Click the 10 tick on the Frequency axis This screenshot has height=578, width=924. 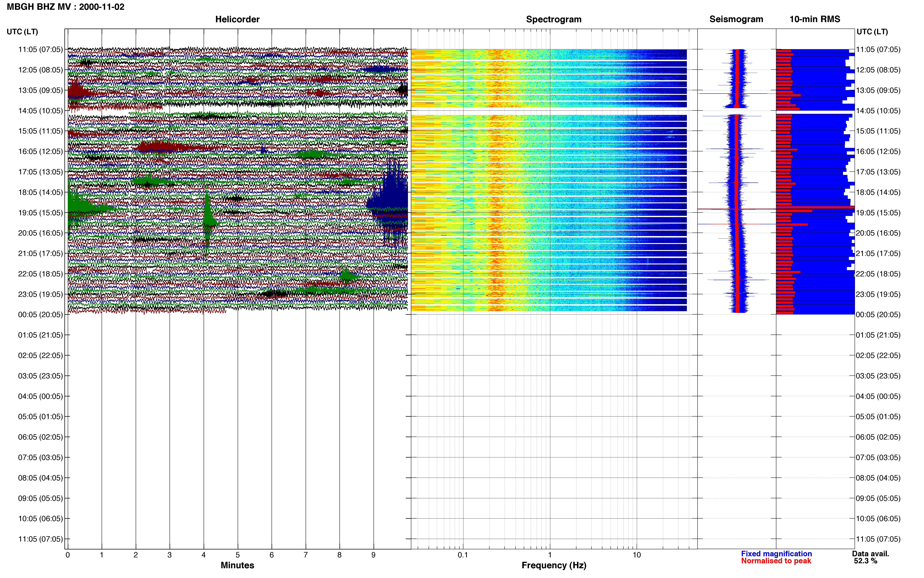[x=637, y=555]
